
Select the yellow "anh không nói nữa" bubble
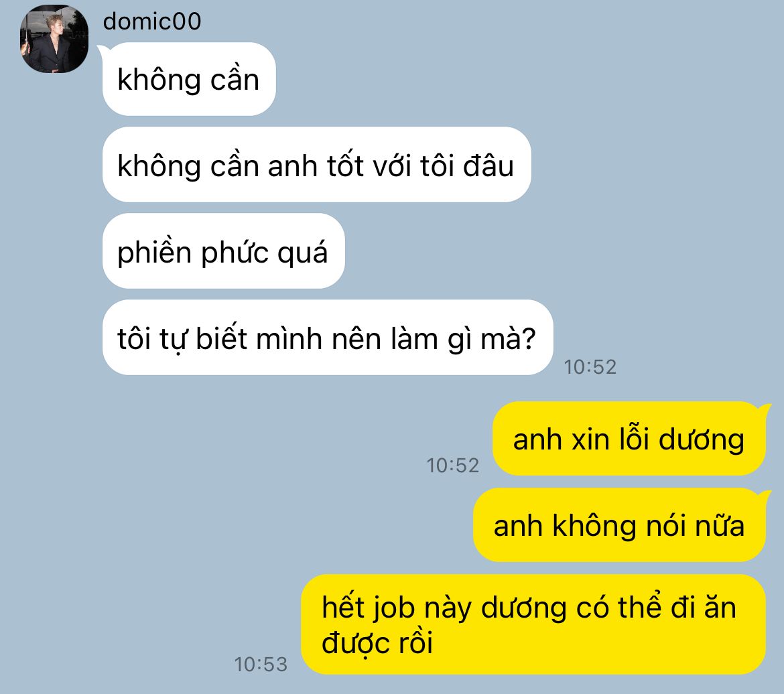point(620,525)
